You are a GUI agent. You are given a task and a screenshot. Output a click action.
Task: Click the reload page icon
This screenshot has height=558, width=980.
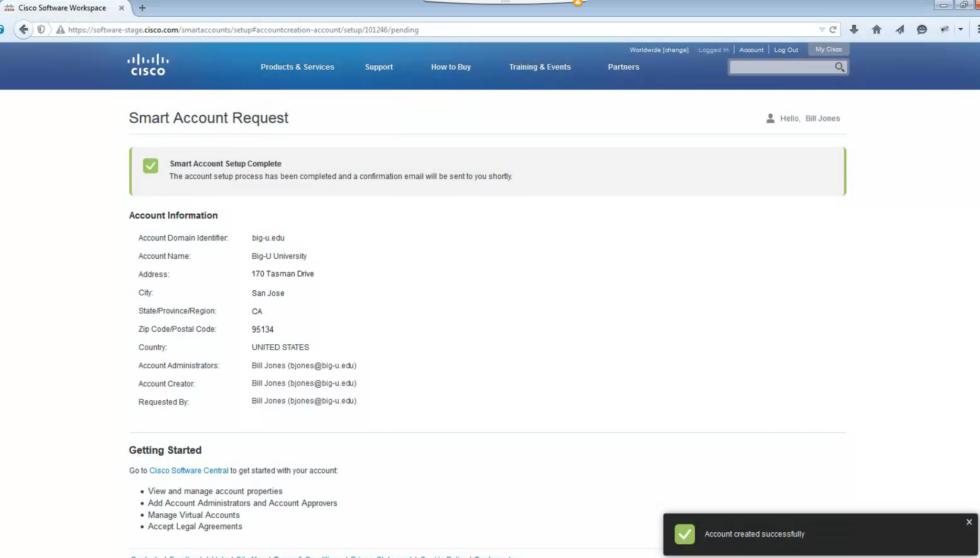pyautogui.click(x=833, y=30)
